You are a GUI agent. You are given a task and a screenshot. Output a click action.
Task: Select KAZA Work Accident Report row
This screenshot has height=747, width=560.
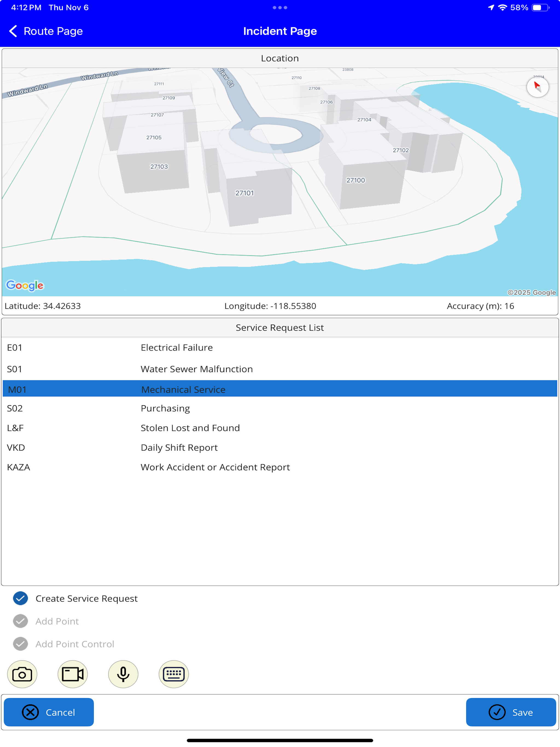[x=280, y=467]
